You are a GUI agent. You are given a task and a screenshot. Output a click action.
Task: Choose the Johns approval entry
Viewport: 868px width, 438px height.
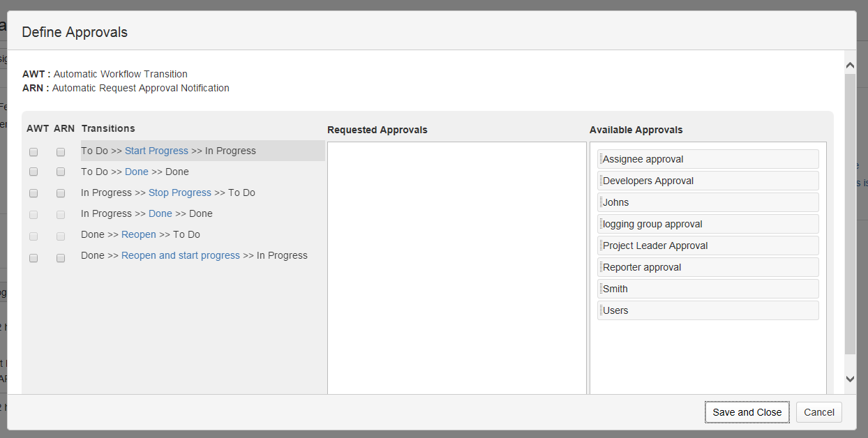tap(708, 202)
